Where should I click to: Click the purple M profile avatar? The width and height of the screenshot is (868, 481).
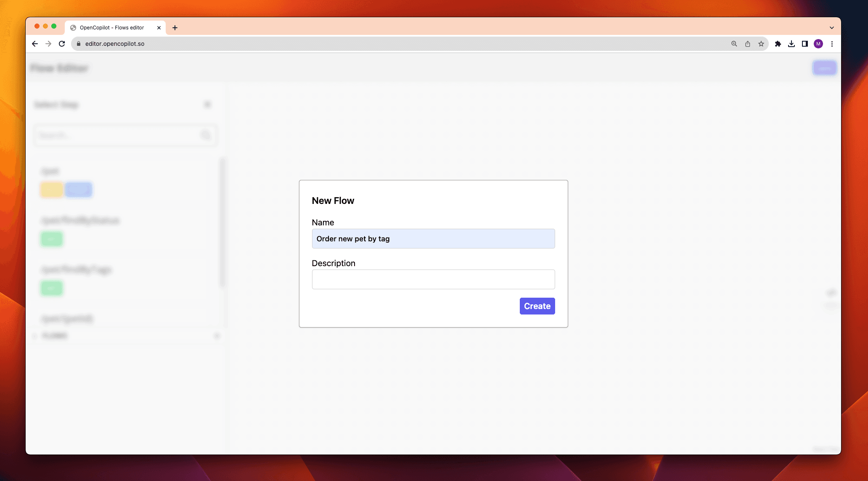[x=818, y=44]
